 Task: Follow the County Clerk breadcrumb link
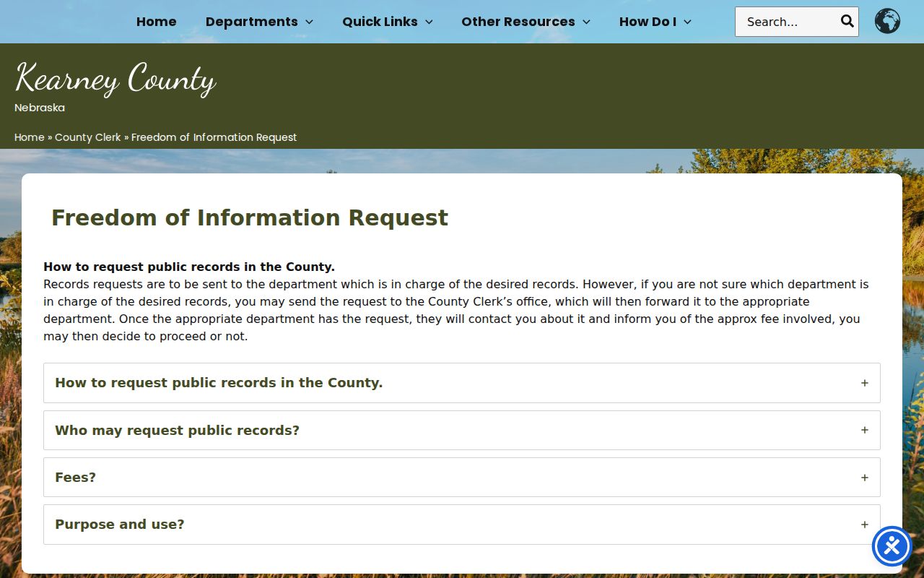tap(88, 137)
